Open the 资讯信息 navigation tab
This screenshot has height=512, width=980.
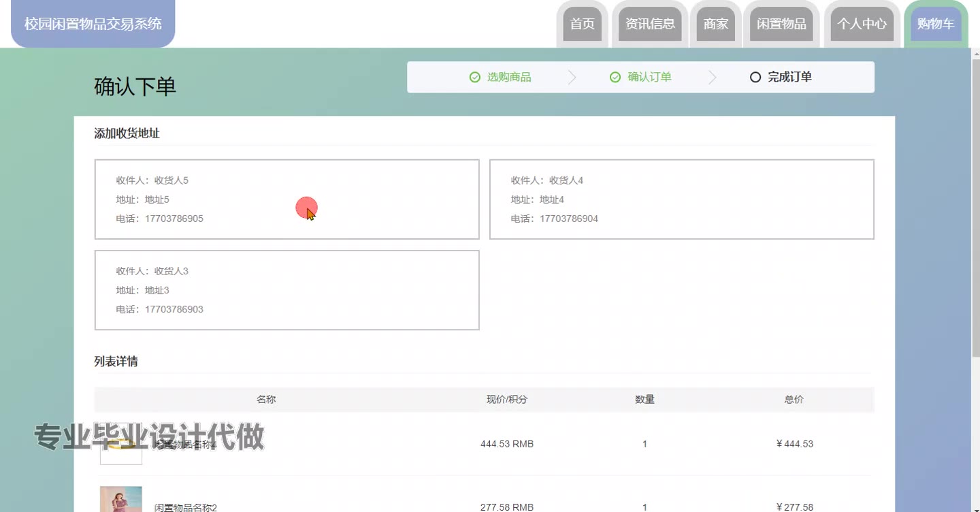650,24
